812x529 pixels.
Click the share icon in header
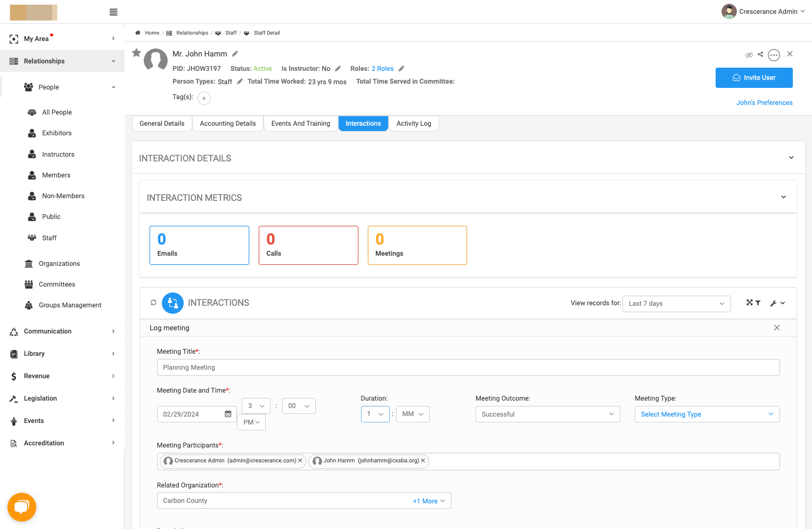[x=760, y=54]
